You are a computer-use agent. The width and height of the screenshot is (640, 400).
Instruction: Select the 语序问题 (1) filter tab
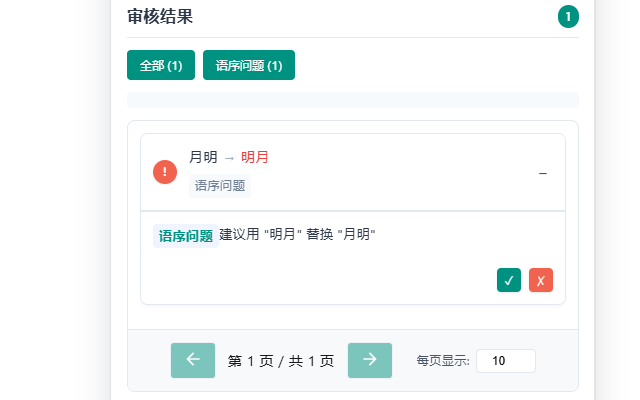(x=249, y=65)
